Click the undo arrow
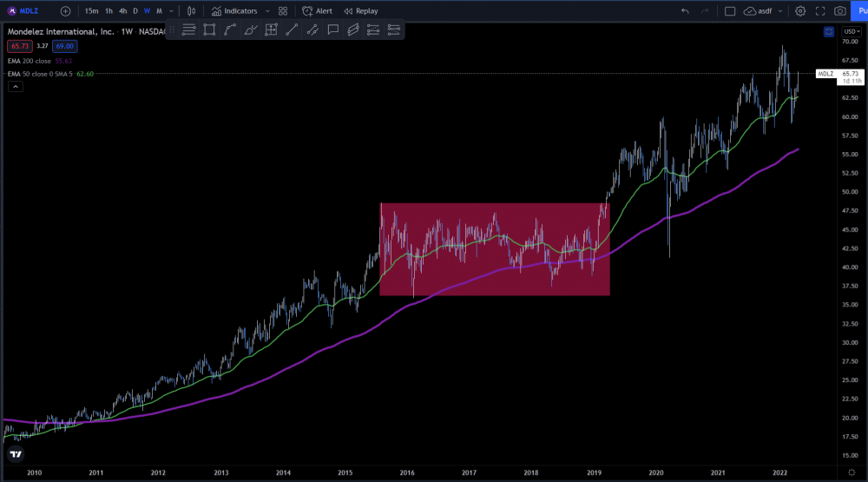The width and height of the screenshot is (868, 482). (685, 11)
